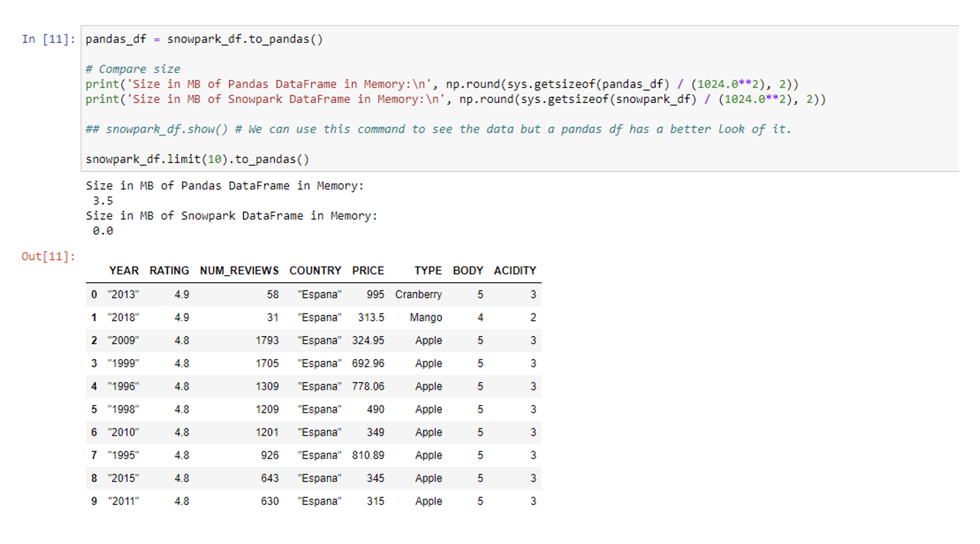Click the "Espana" country cell in the 2013 row
This screenshot has width=980, height=544.
coord(319,294)
